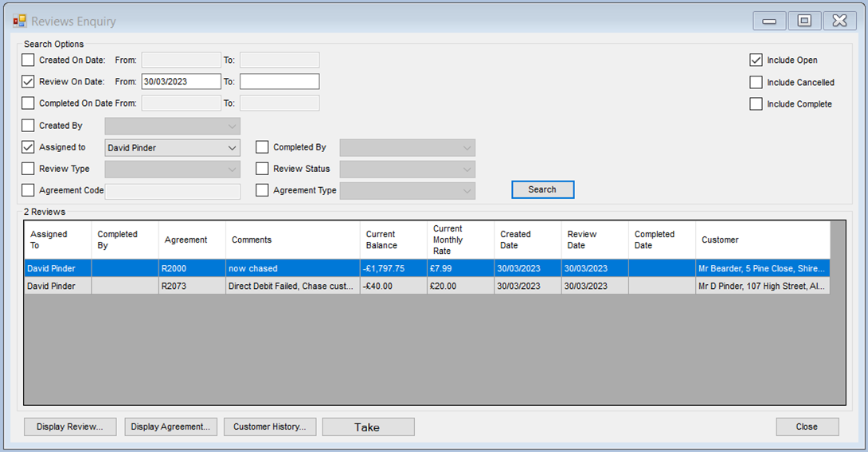Click the Display Review... button
This screenshot has width=868, height=452.
pos(70,427)
